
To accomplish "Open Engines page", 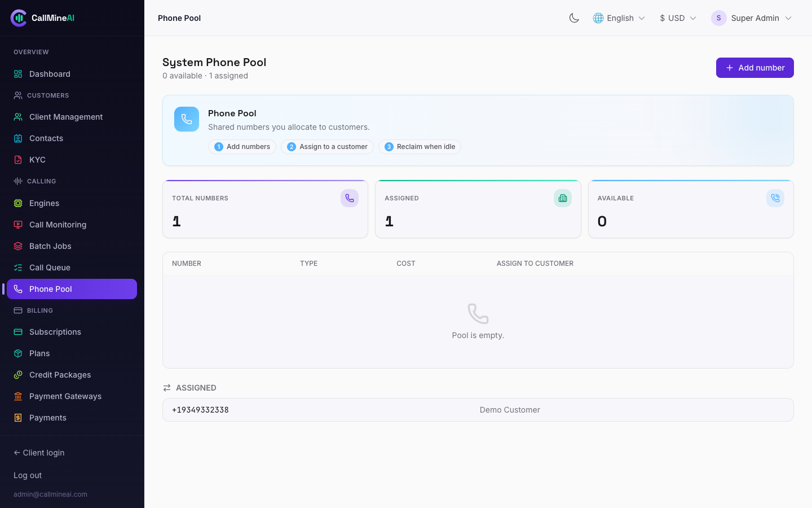I will coord(72,203).
